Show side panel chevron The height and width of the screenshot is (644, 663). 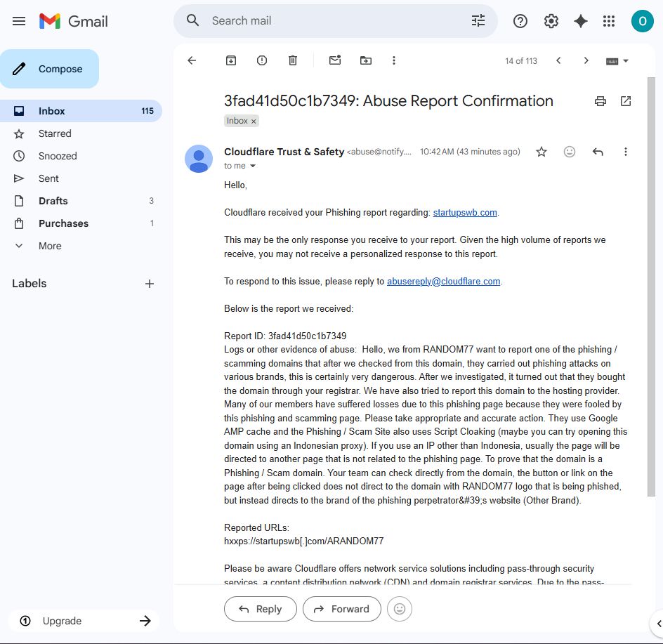click(x=659, y=623)
